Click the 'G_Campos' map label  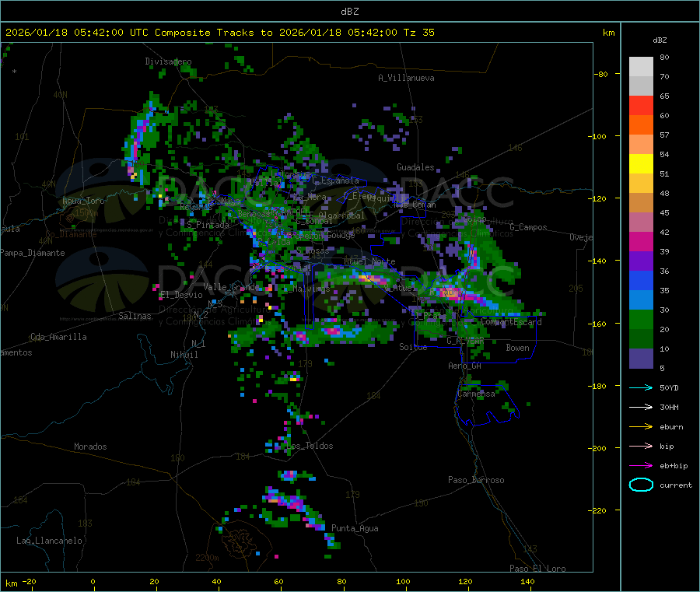[529, 227]
